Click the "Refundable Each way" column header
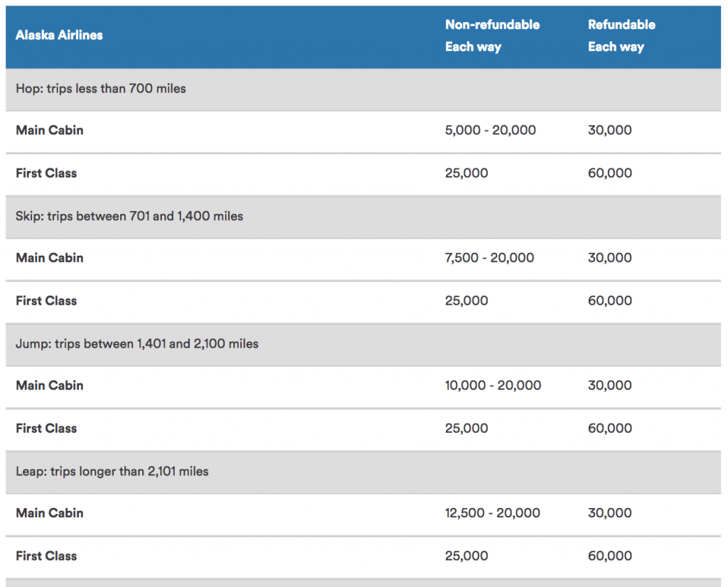 pyautogui.click(x=621, y=36)
